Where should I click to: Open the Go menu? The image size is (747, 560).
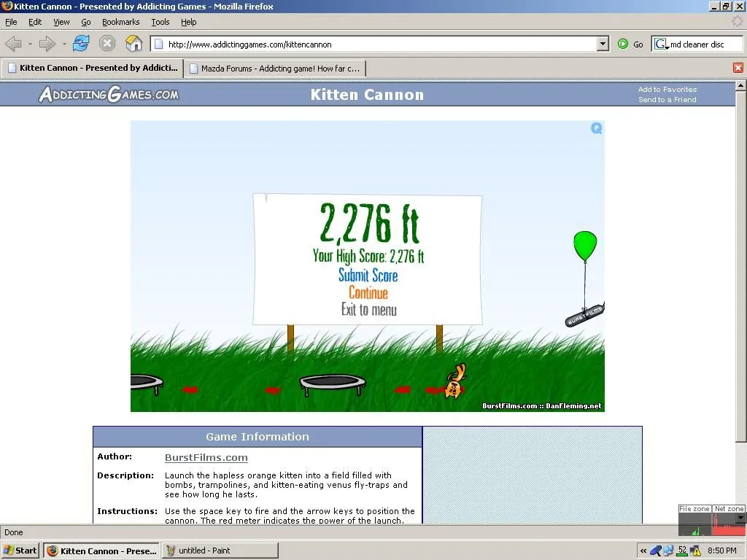[x=86, y=22]
